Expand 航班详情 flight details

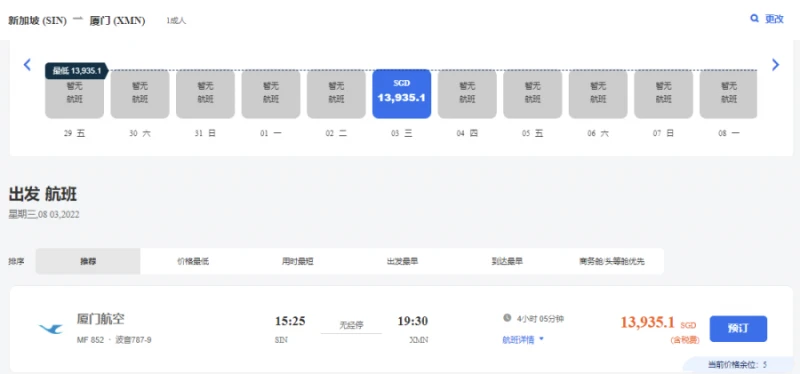523,340
